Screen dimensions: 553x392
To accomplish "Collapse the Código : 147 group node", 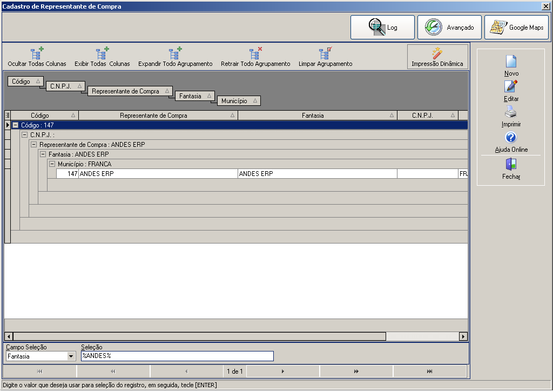I will [16, 125].
